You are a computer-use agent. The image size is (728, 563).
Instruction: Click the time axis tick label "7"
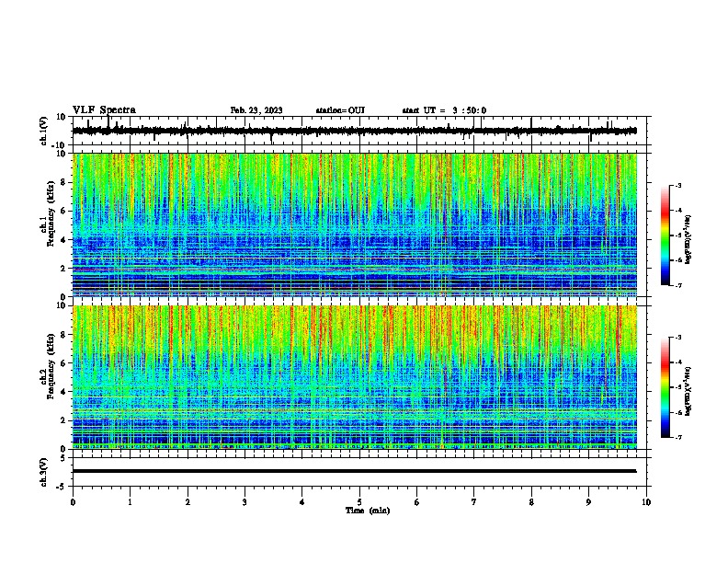click(x=474, y=502)
